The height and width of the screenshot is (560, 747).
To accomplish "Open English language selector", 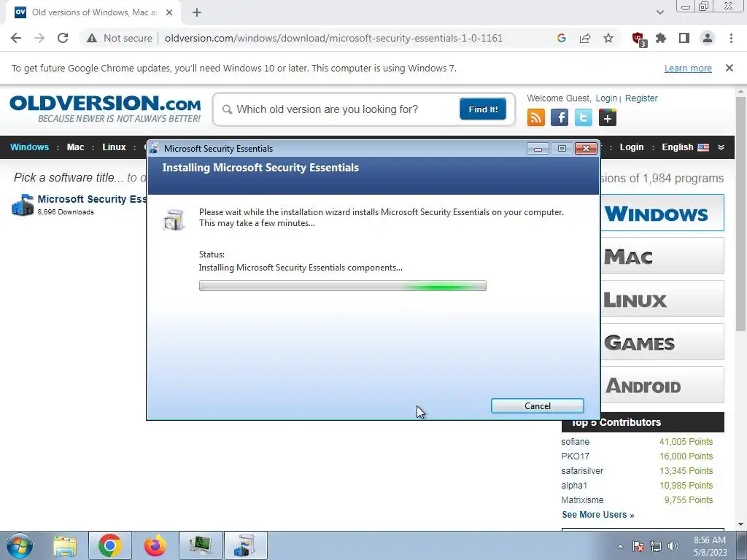I will click(x=685, y=147).
